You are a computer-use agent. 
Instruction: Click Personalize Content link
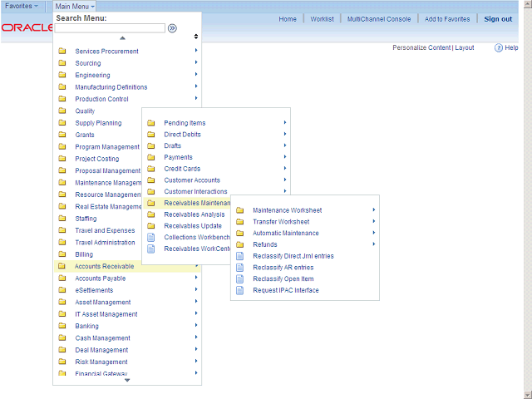click(421, 48)
